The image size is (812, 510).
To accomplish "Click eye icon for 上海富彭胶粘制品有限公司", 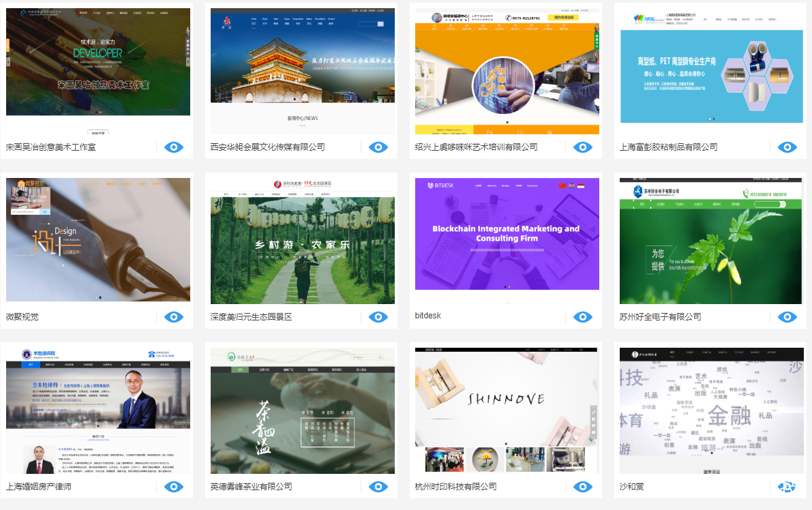I will click(787, 147).
